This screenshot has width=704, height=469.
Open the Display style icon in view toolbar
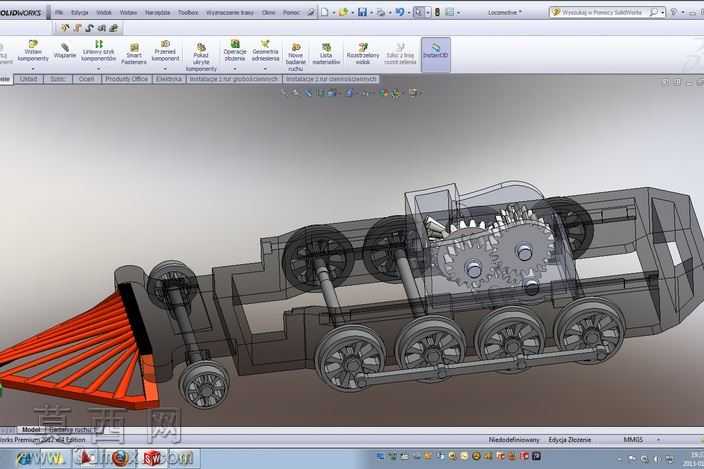(x=349, y=93)
